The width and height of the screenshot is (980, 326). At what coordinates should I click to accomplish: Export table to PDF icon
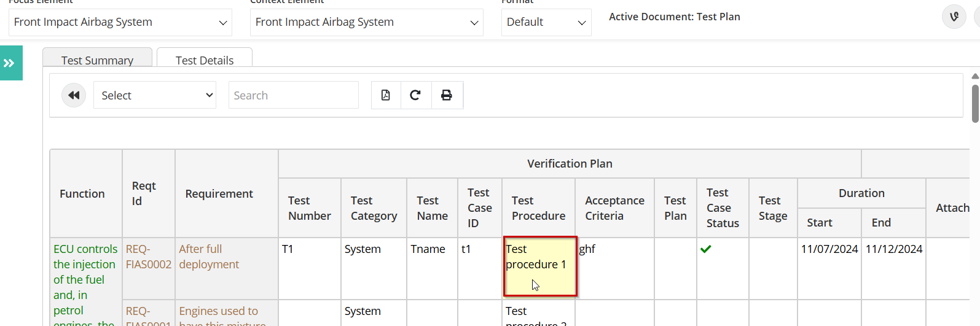click(x=386, y=95)
